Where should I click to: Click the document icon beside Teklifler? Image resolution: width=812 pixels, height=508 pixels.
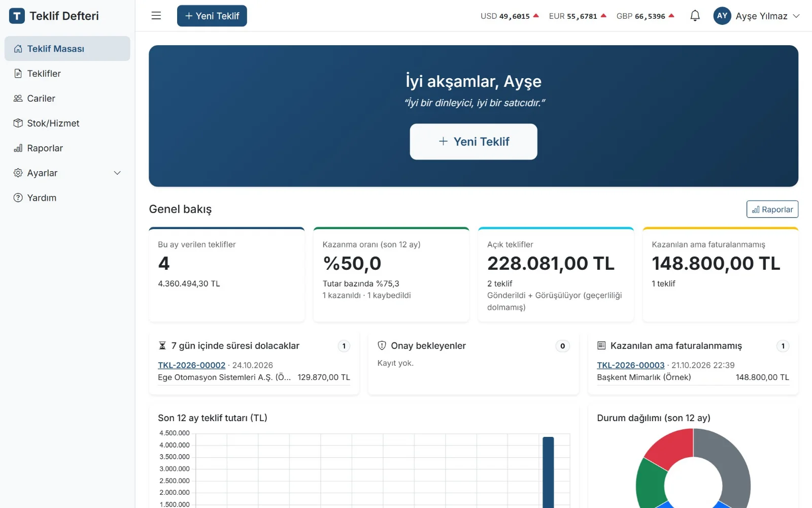click(18, 74)
